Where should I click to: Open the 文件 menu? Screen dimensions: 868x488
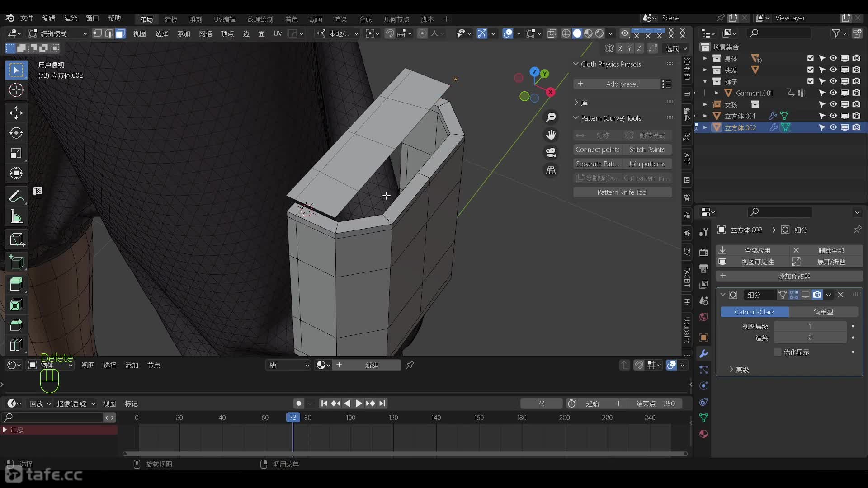coord(27,18)
